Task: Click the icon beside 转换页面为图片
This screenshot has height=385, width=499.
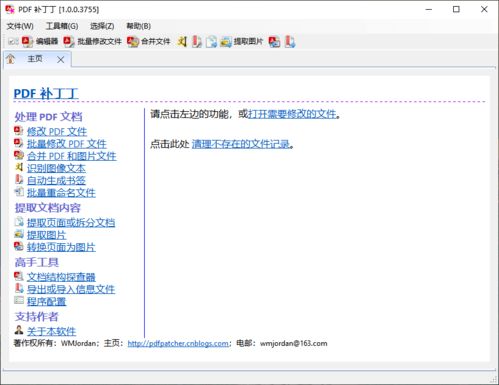Action: pos(18,246)
